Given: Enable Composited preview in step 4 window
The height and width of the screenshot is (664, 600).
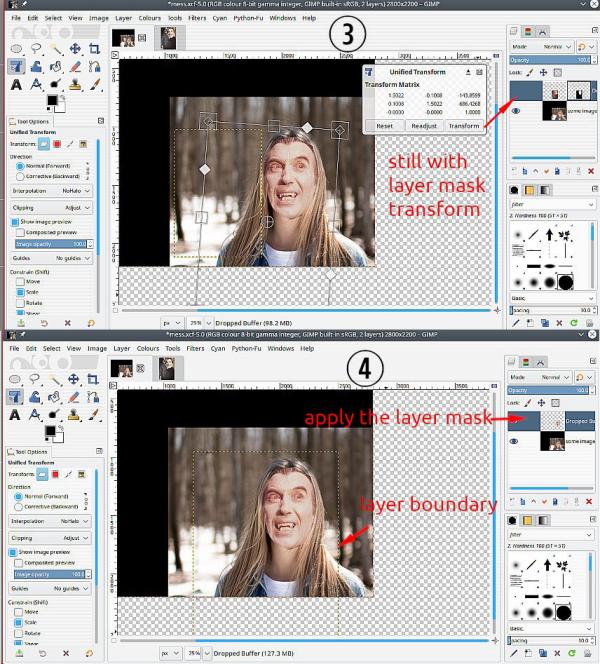Looking at the screenshot, I should [18, 563].
